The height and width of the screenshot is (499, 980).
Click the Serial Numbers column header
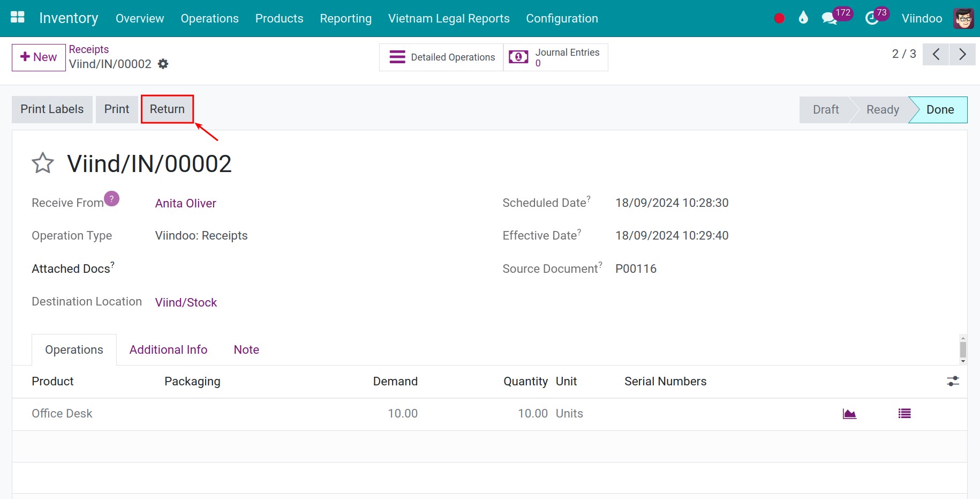pyautogui.click(x=665, y=382)
